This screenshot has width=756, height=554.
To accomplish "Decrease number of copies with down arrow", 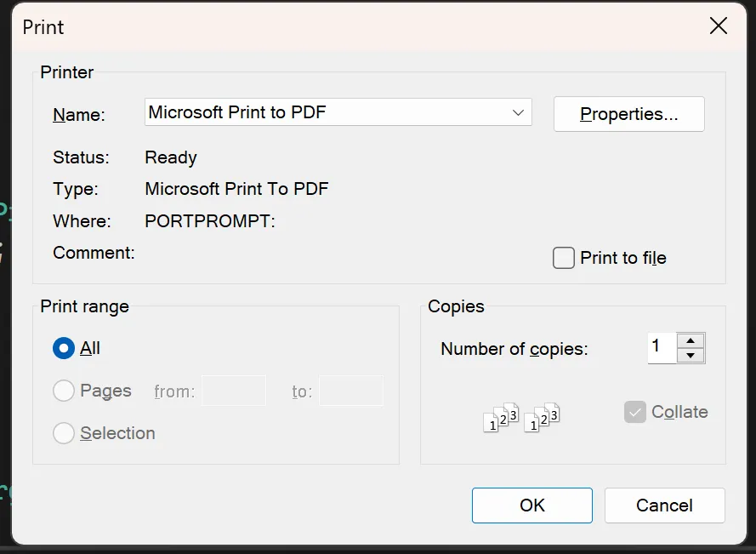I will (x=691, y=355).
